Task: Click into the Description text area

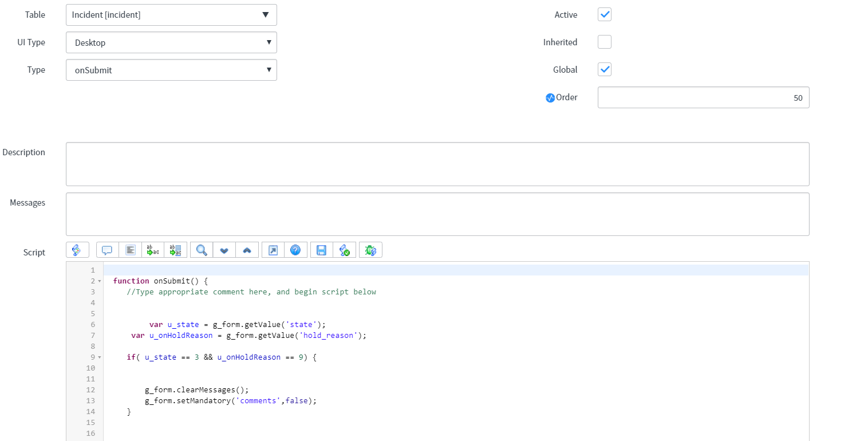Action: (437, 164)
